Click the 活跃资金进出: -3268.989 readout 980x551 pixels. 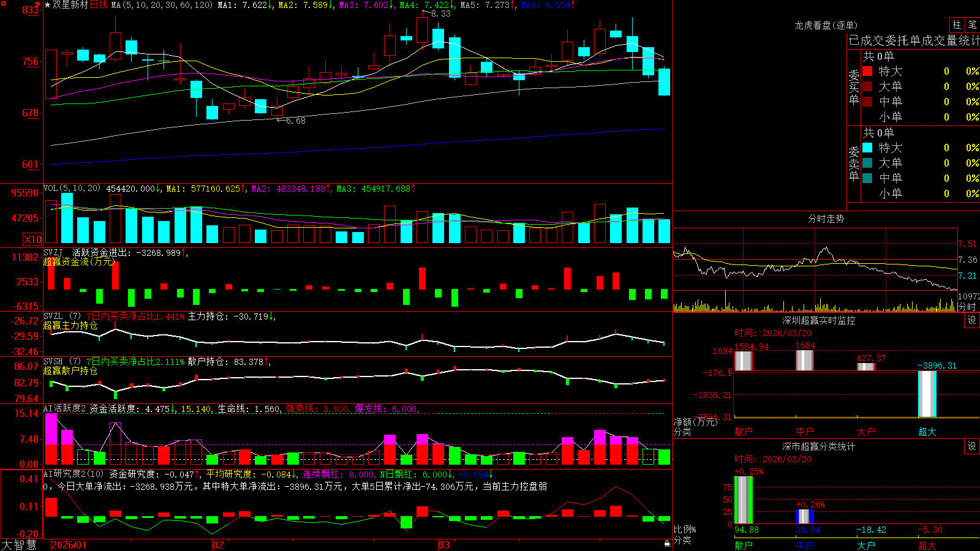[126, 252]
